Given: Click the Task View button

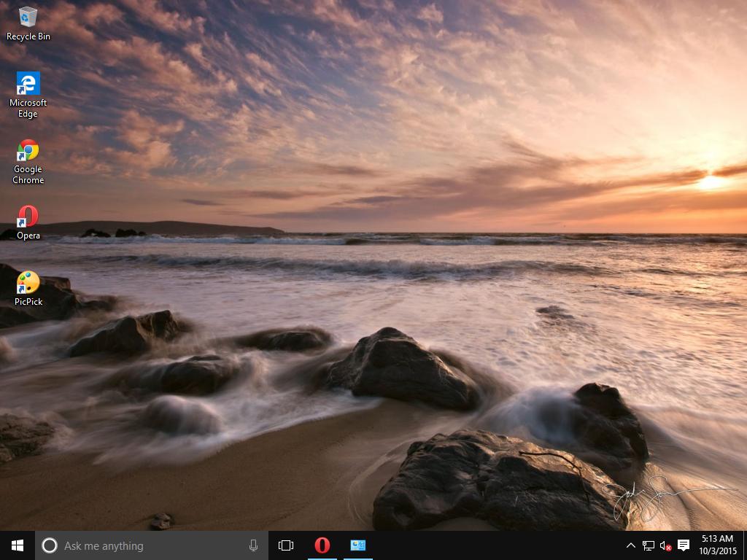Looking at the screenshot, I should click(285, 545).
